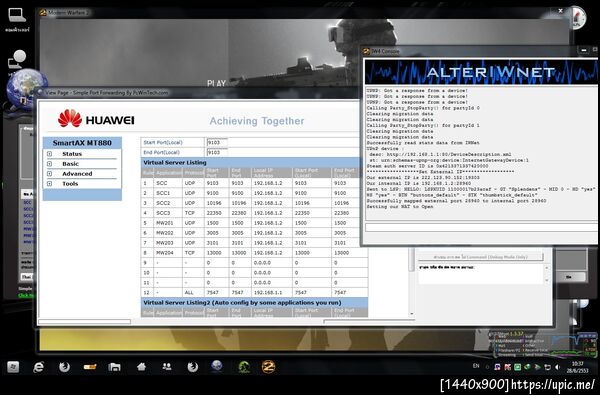Switch to the globe Simple Port Forwarding taskbar icon

tap(217, 366)
